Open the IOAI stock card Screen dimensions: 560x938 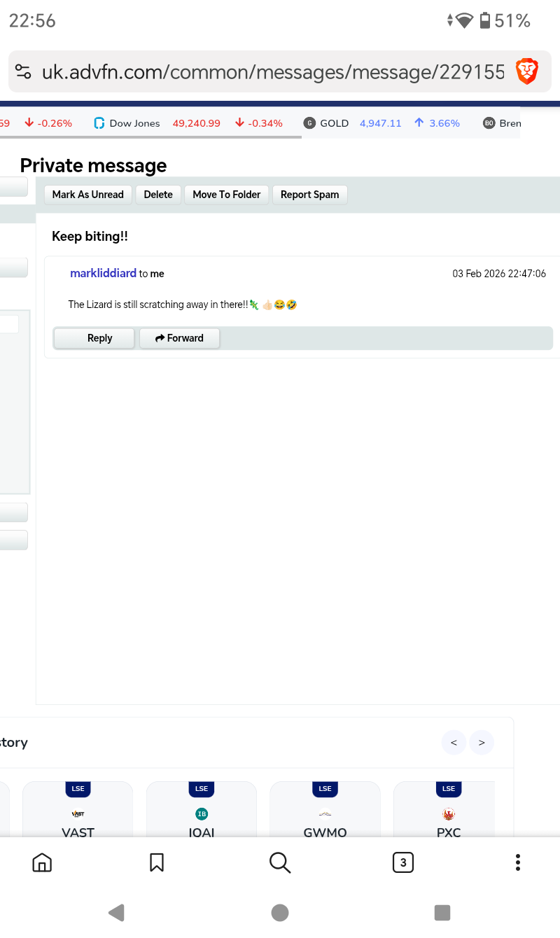coord(202,809)
